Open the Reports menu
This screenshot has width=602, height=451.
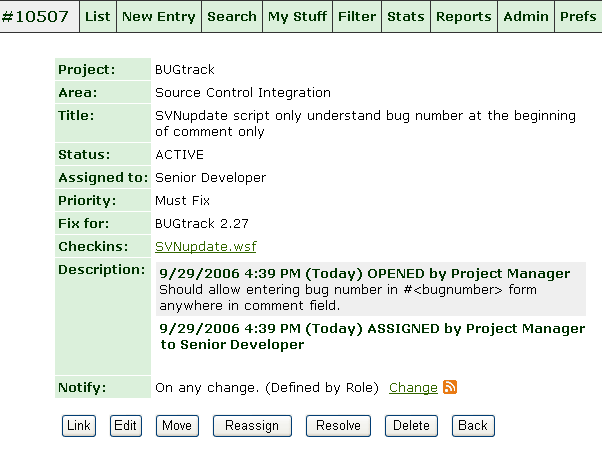tap(464, 16)
